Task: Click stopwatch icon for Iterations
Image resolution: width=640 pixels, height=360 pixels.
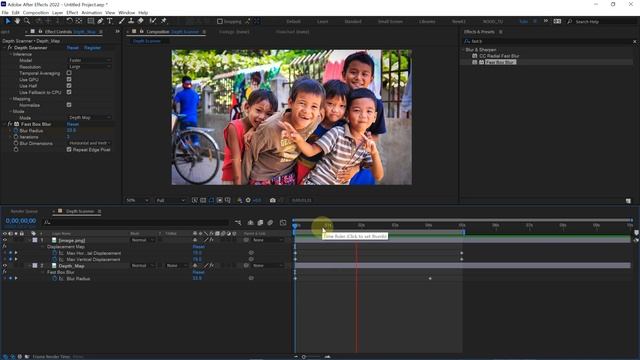Action: tap(16, 137)
